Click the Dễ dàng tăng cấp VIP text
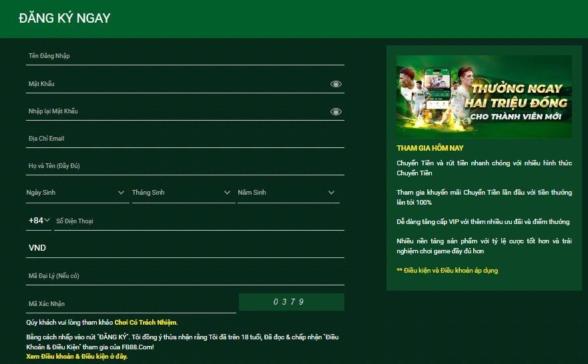588x364 pixels. tap(483, 222)
